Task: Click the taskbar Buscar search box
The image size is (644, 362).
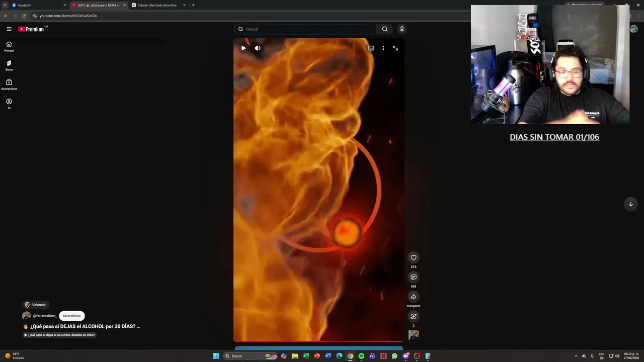Action: 251,356
